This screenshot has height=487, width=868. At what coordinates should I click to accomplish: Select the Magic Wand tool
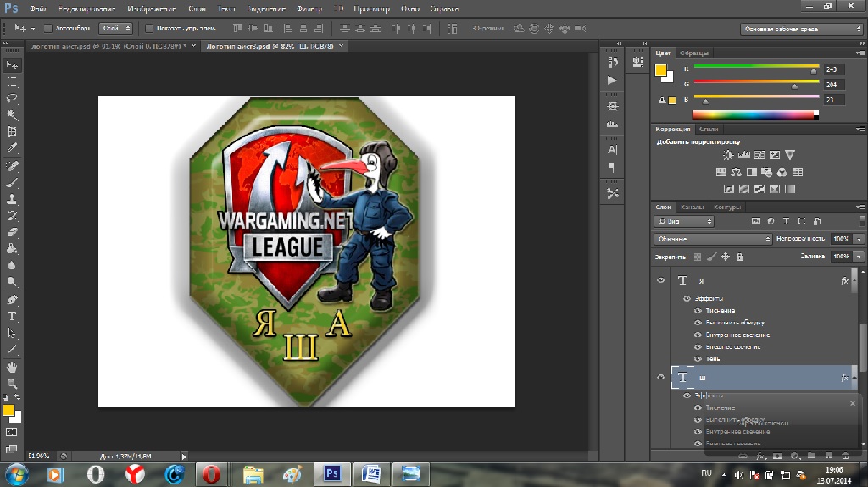click(x=12, y=115)
